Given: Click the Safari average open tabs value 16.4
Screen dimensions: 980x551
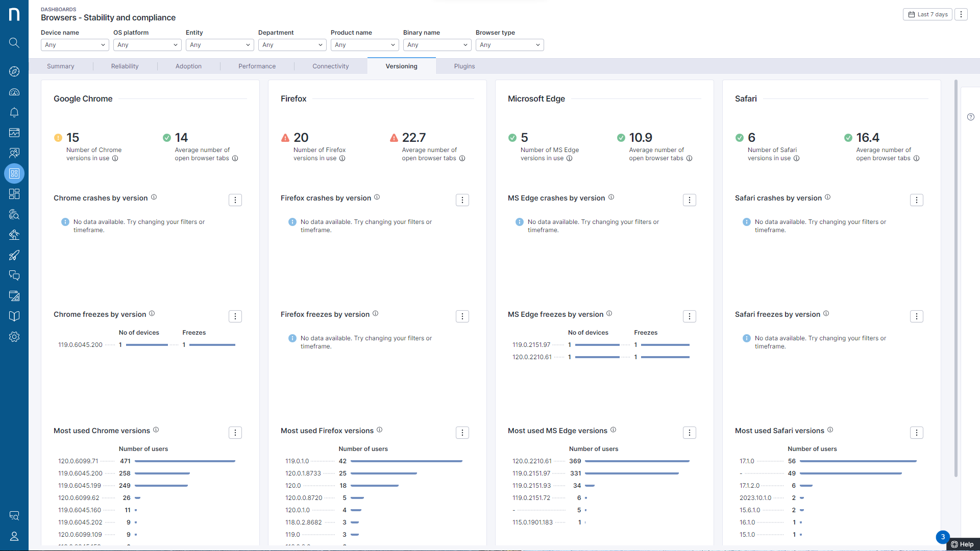Looking at the screenshot, I should (x=868, y=138).
